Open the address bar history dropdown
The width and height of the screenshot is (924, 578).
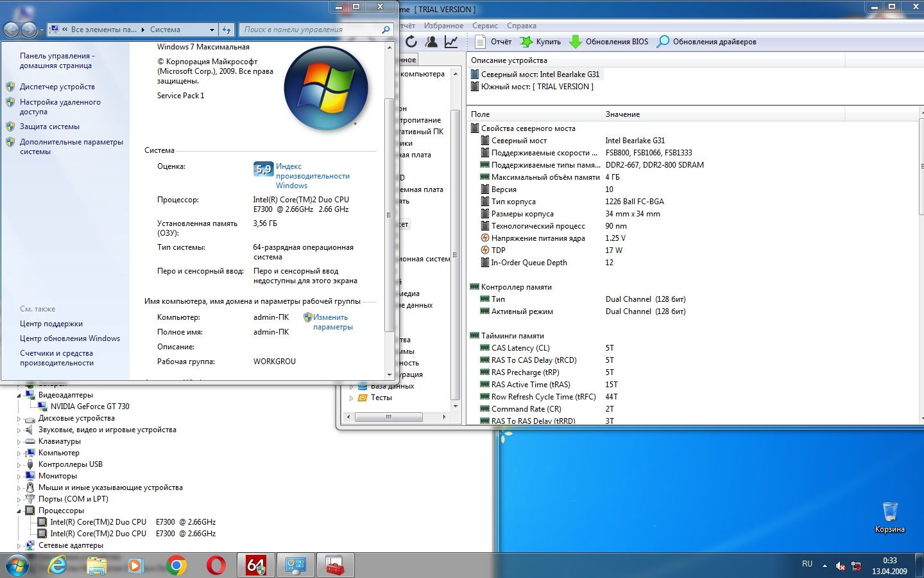tap(212, 30)
